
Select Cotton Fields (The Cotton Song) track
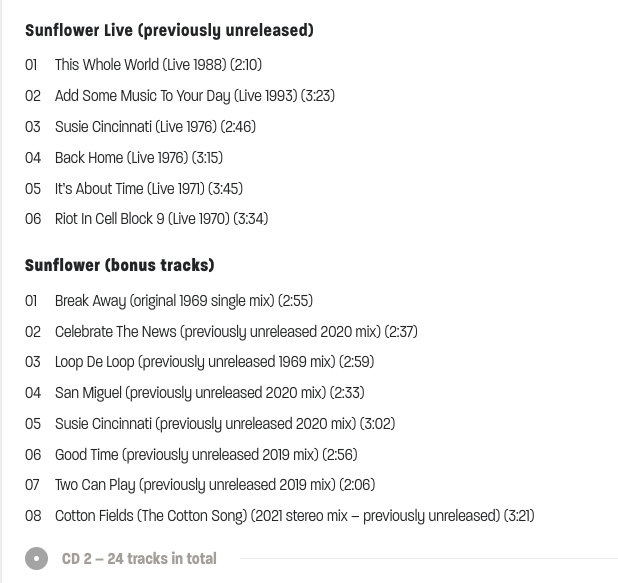point(294,516)
